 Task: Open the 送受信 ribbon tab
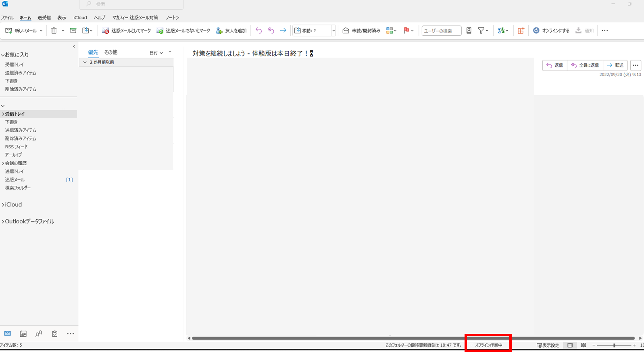coord(44,18)
